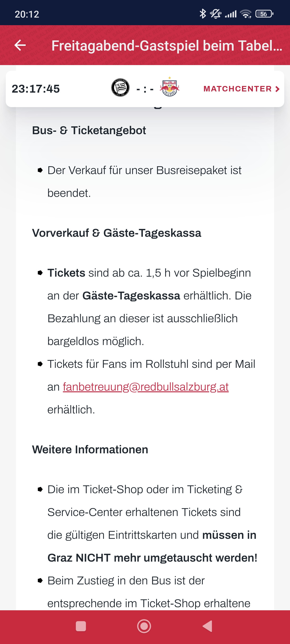Tap the status bar clock 20:12

coord(27,14)
